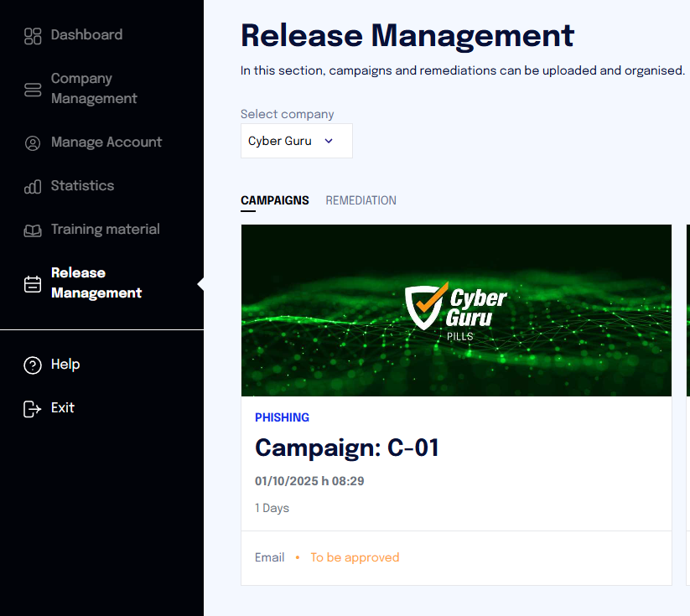Click the Cyber Guru dropdown chevron
Image resolution: width=690 pixels, height=616 pixels.
click(329, 141)
